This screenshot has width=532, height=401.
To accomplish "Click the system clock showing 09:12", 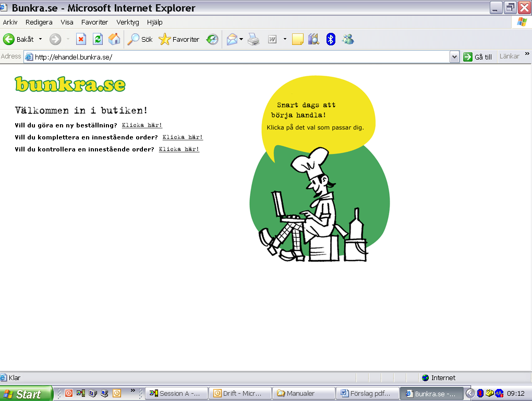I will point(516,394).
